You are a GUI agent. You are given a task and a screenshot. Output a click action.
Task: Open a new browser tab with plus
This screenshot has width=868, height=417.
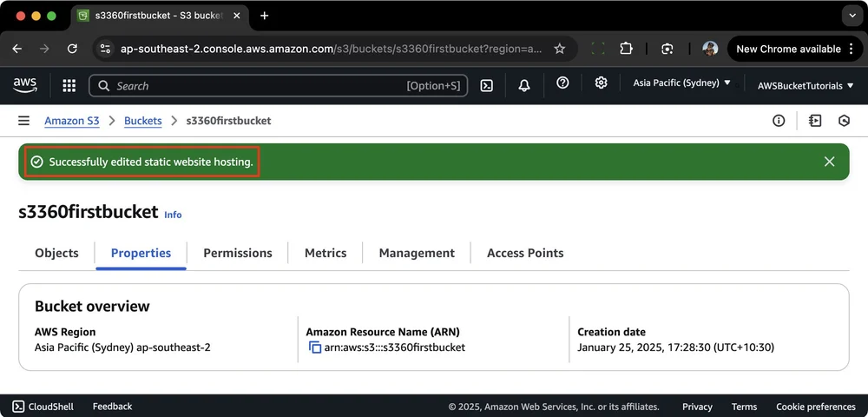pyautogui.click(x=264, y=16)
